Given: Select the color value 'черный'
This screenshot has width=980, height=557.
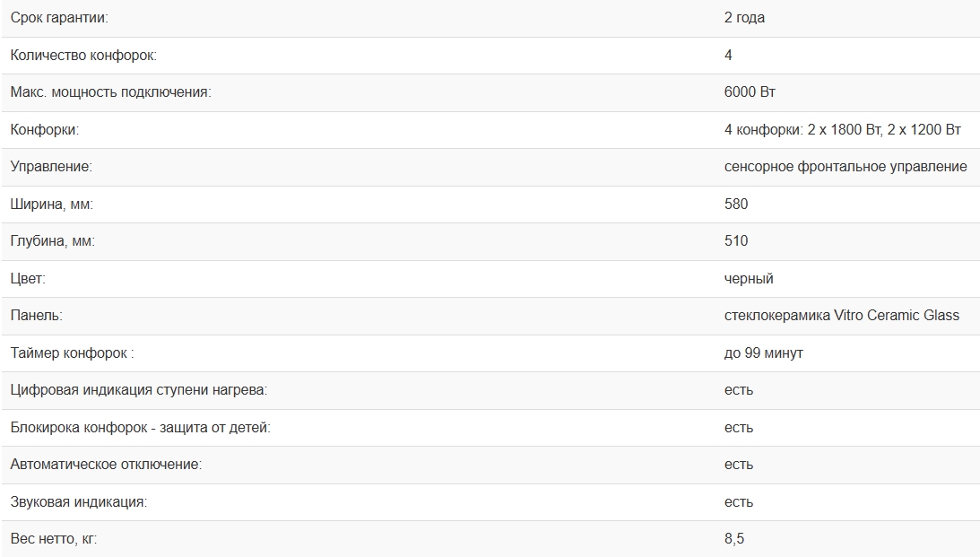Looking at the screenshot, I should click(x=749, y=279).
